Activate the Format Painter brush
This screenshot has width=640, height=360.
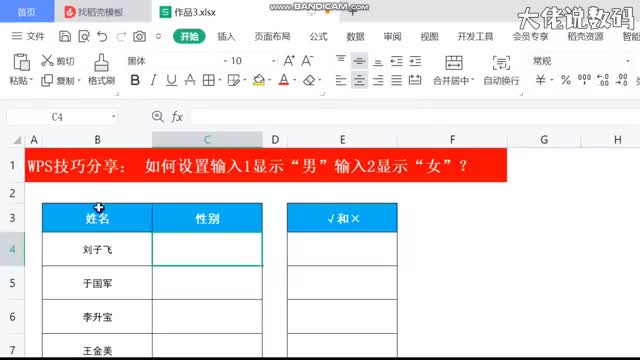coord(101,62)
